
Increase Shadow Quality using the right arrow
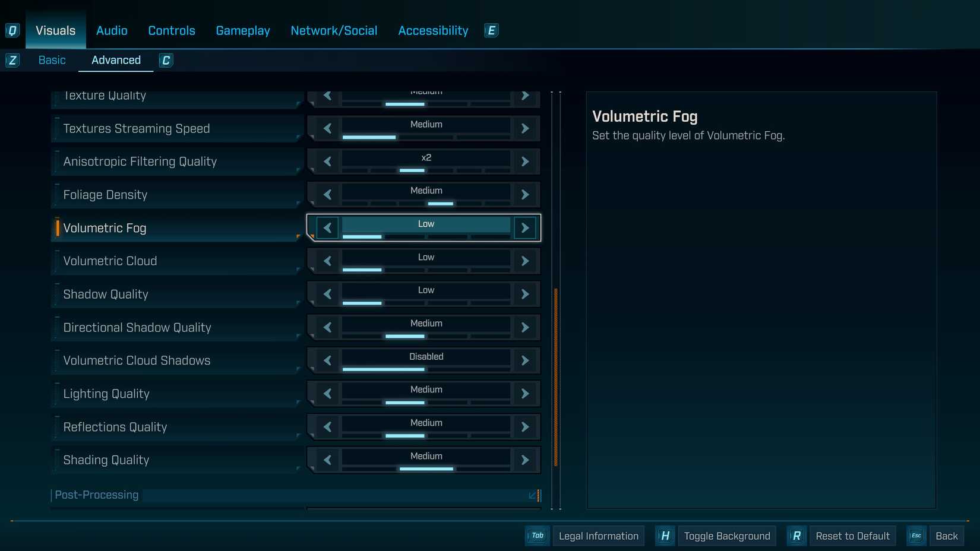pos(524,294)
